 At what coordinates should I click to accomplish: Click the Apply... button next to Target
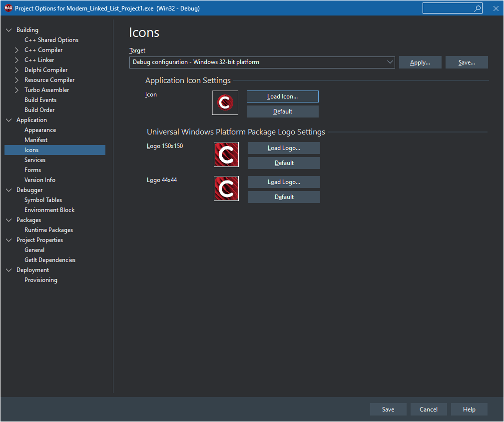pos(420,62)
